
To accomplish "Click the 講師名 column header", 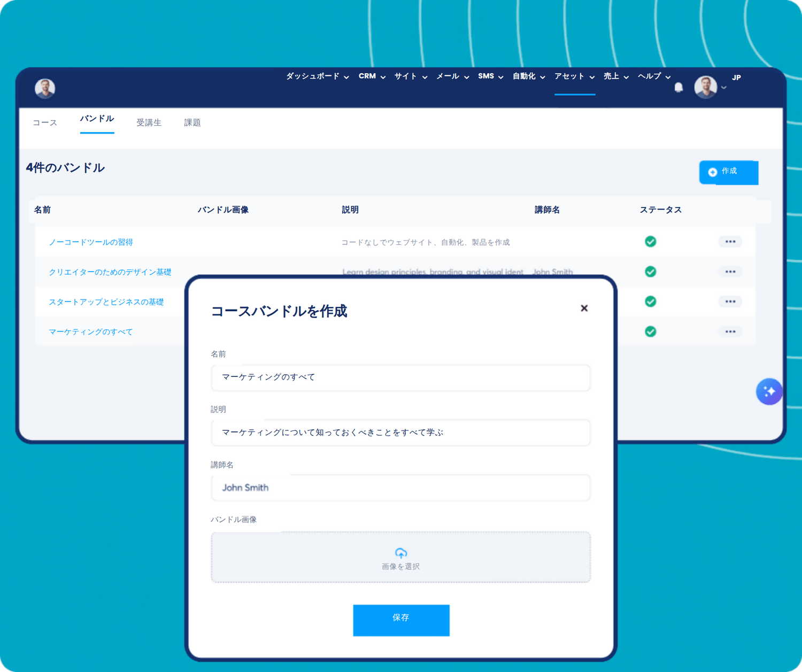I will coord(547,210).
